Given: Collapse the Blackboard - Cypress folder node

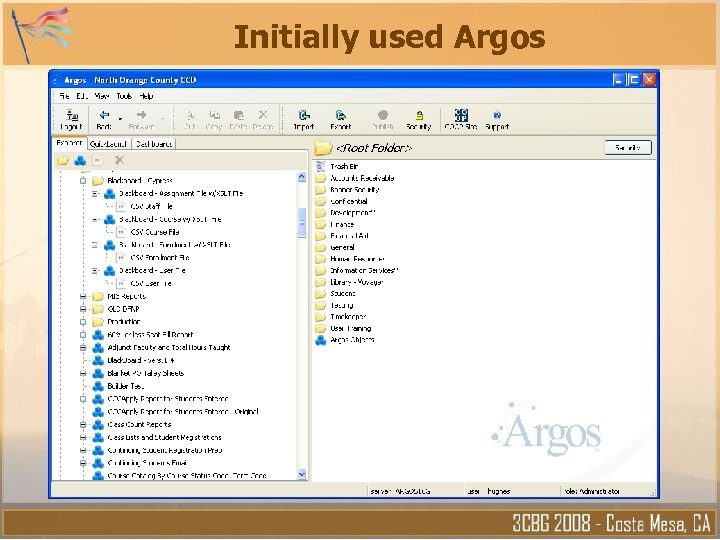Looking at the screenshot, I should pos(83,180).
